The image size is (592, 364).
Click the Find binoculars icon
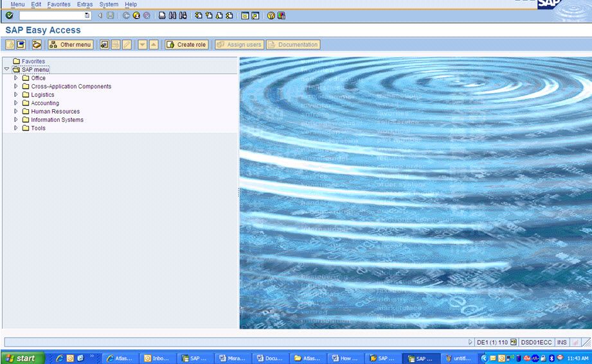click(172, 15)
